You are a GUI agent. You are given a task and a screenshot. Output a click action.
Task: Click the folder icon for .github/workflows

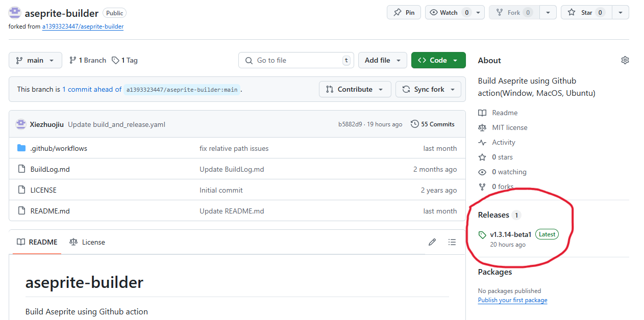pos(21,148)
